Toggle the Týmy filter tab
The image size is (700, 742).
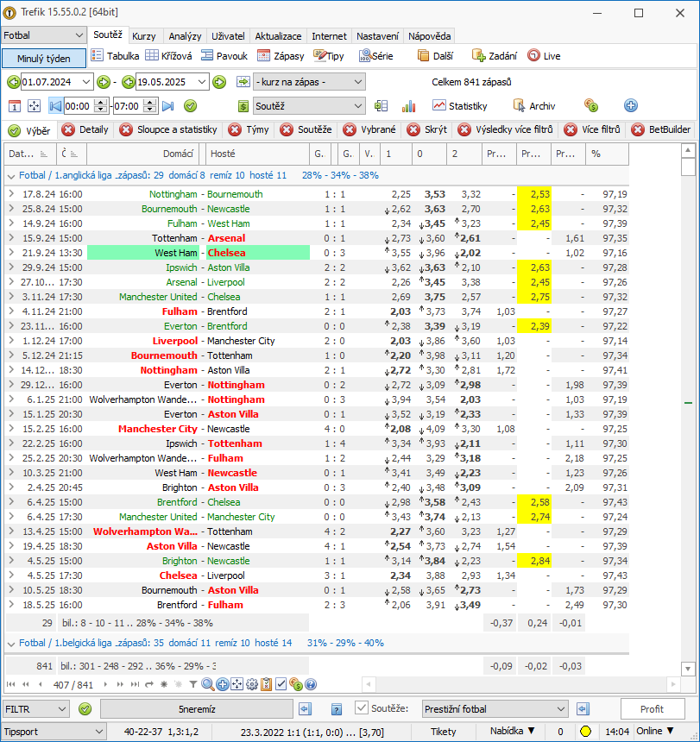249,129
